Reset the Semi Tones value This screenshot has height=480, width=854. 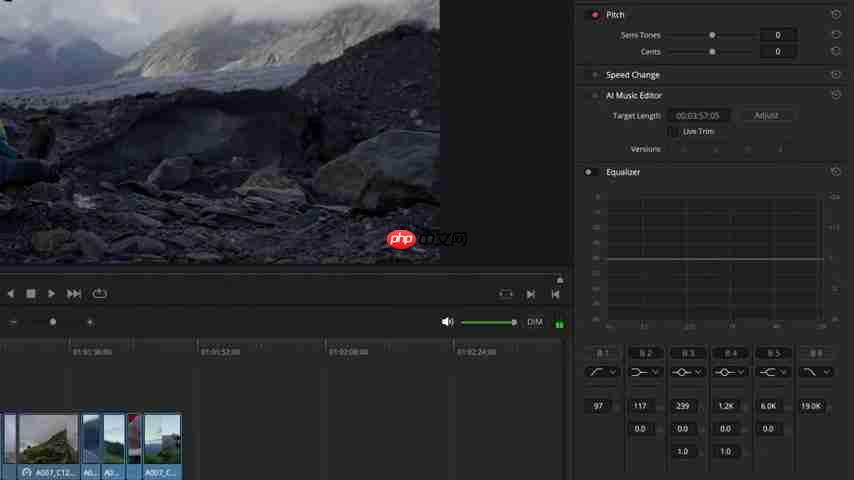835,34
